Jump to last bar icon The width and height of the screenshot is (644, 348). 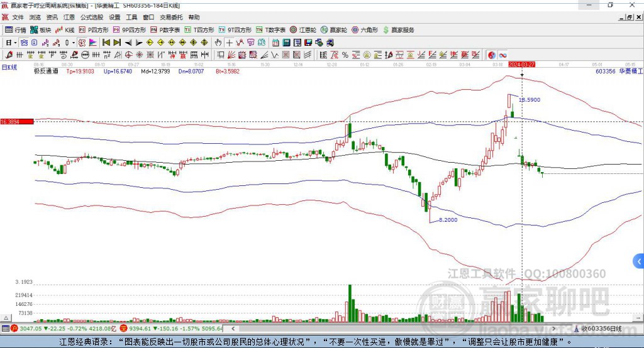[117, 43]
